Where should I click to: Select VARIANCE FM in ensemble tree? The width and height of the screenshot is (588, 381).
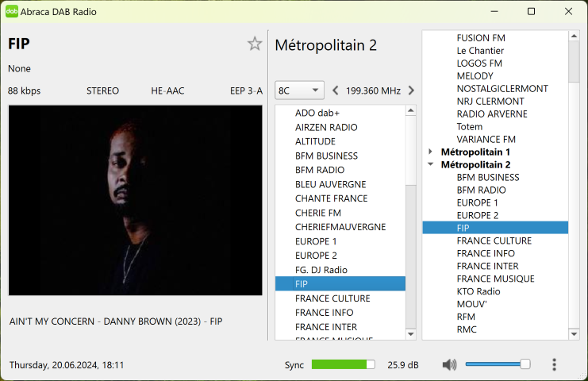tap(486, 139)
